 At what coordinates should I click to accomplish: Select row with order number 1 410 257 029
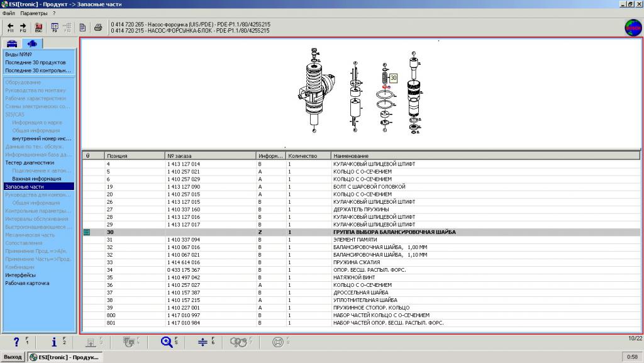coord(361,179)
